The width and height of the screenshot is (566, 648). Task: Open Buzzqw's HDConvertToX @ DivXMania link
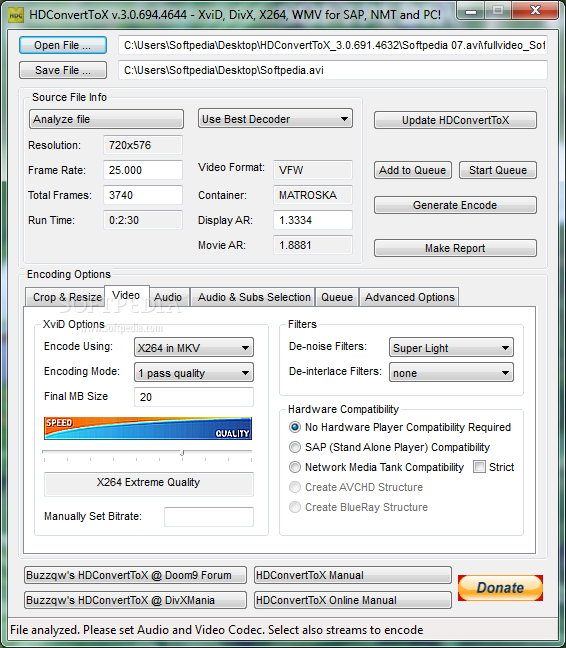135,600
